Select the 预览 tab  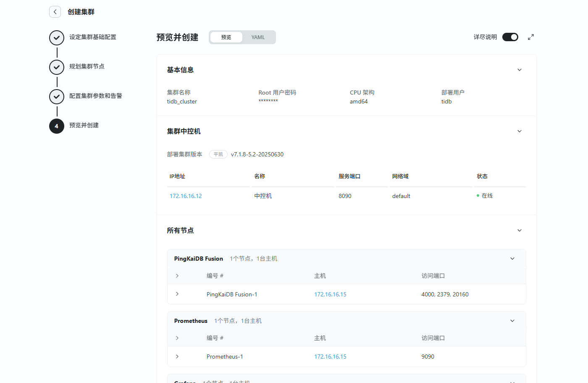pos(226,37)
